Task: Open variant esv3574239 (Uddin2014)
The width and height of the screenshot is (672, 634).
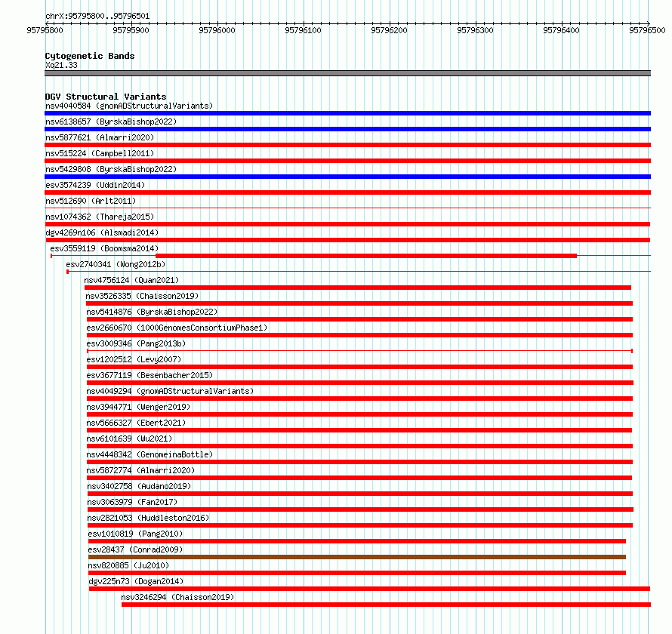Action: pyautogui.click(x=95, y=185)
